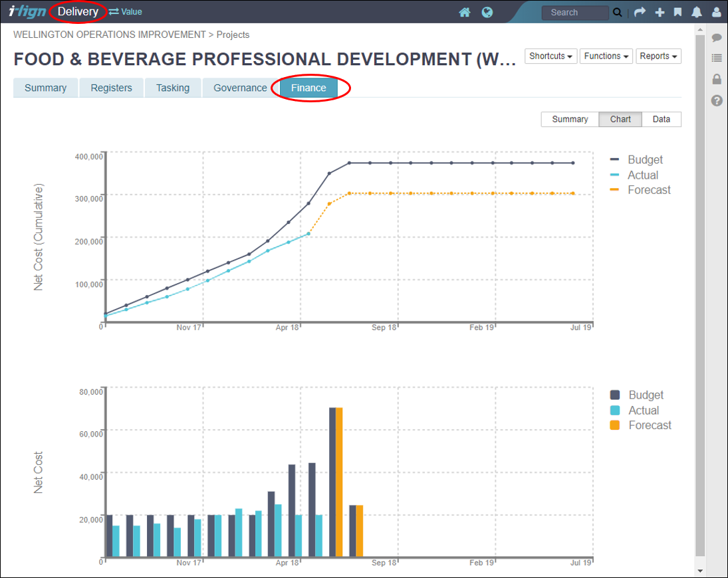Screen dimensions: 728x578
Task: Click Forecast swatch in cumulative chart legend
Action: tap(614, 190)
